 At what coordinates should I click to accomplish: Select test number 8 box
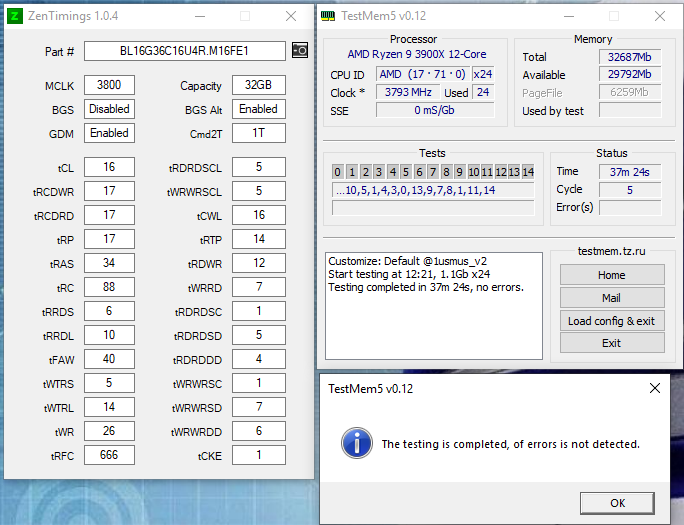[446, 172]
